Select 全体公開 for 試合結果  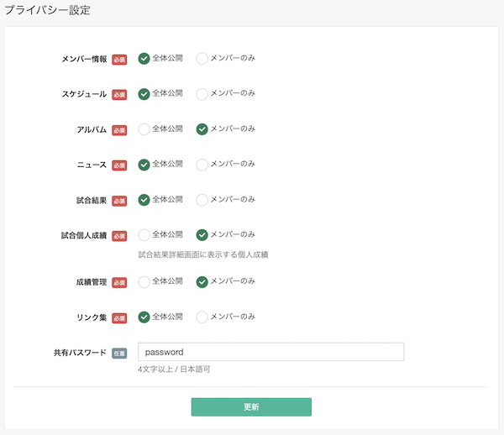click(144, 200)
